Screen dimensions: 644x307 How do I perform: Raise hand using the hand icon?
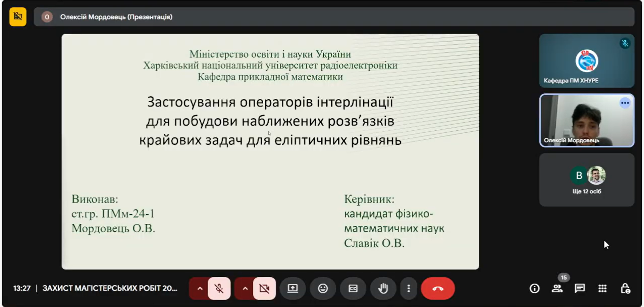383,289
